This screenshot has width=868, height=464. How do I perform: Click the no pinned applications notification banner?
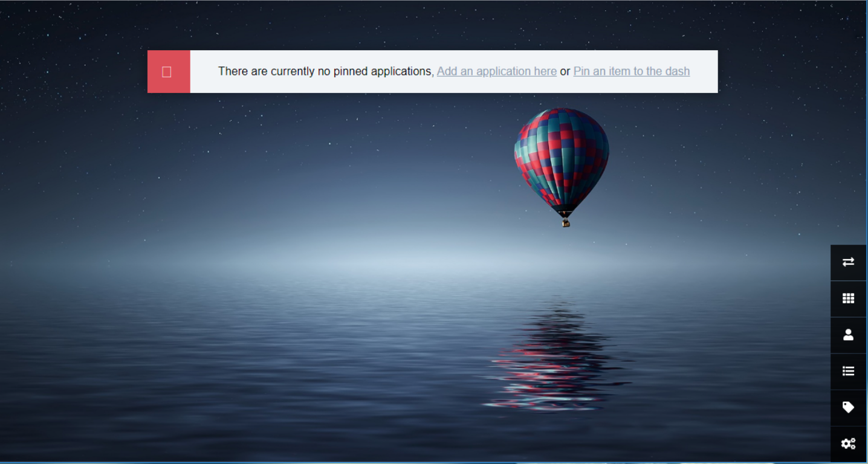[433, 71]
